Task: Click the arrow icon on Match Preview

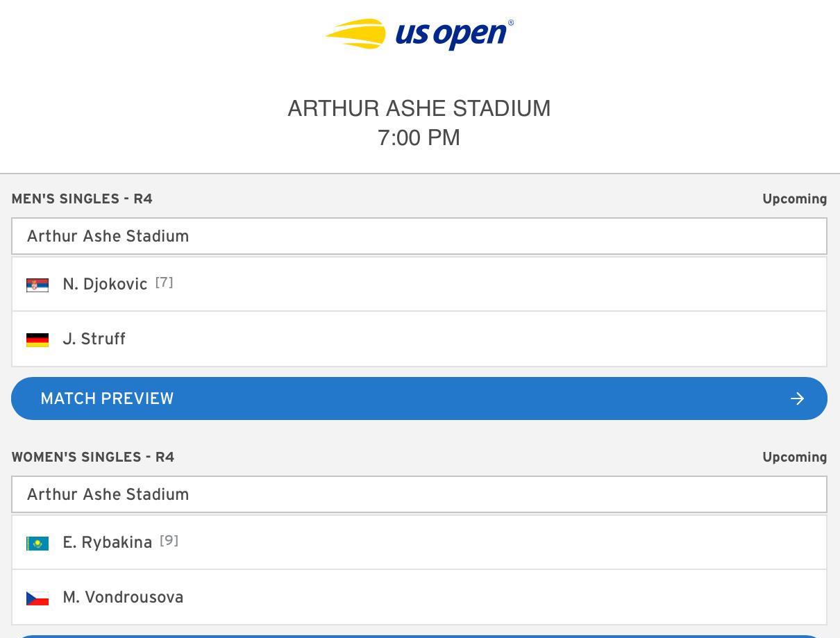Action: coord(797,398)
